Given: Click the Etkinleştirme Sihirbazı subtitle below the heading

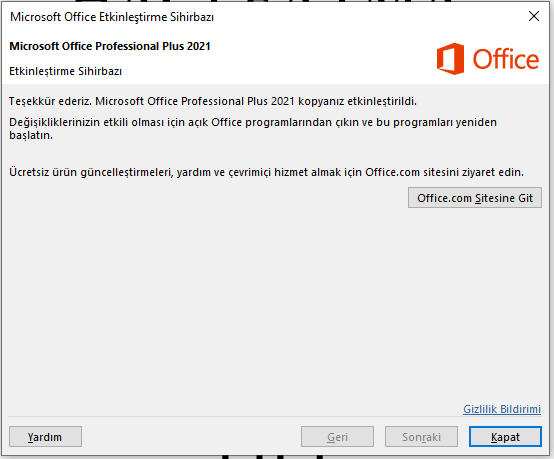Looking at the screenshot, I should pos(65,71).
